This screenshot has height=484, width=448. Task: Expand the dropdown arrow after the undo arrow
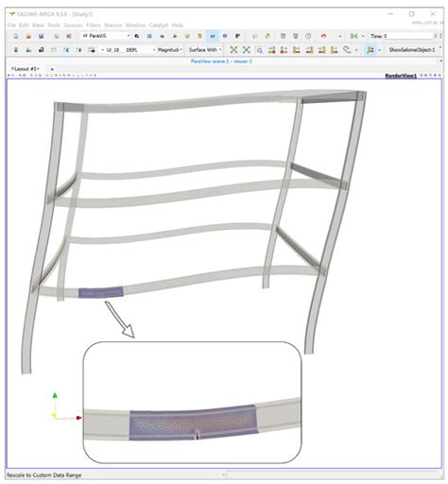coord(340,36)
